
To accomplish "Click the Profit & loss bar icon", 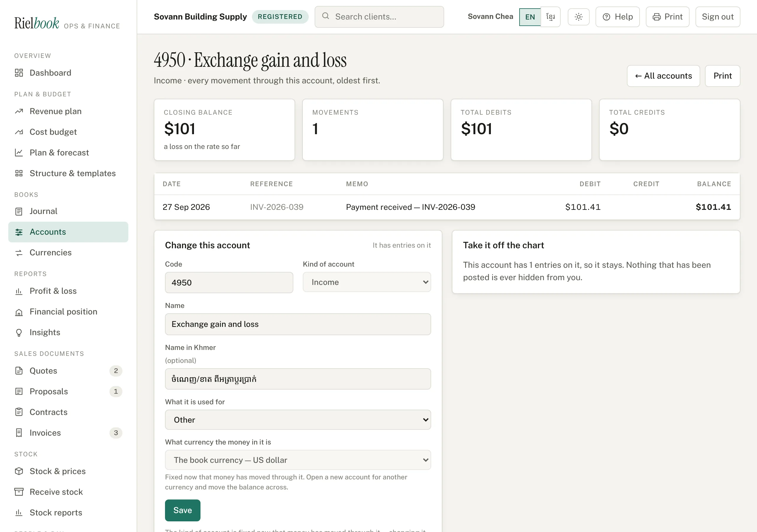I will [x=19, y=291].
